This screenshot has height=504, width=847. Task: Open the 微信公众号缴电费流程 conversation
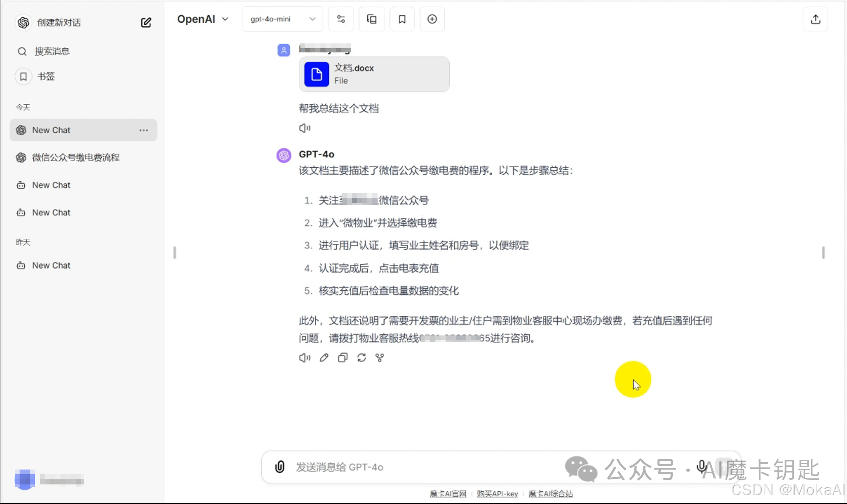click(x=76, y=157)
